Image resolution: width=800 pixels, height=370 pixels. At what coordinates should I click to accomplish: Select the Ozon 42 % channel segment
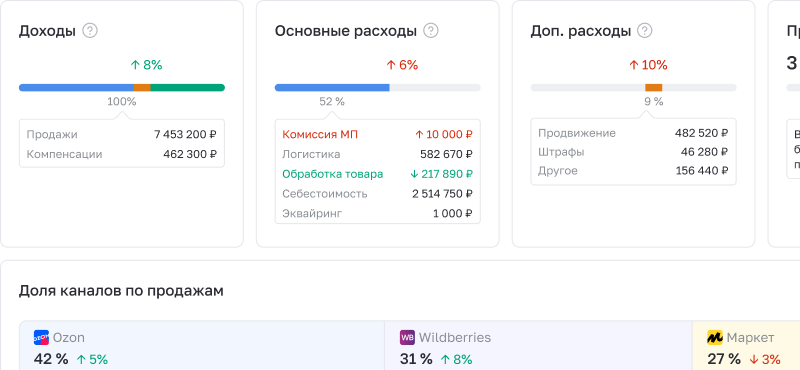coord(202,346)
